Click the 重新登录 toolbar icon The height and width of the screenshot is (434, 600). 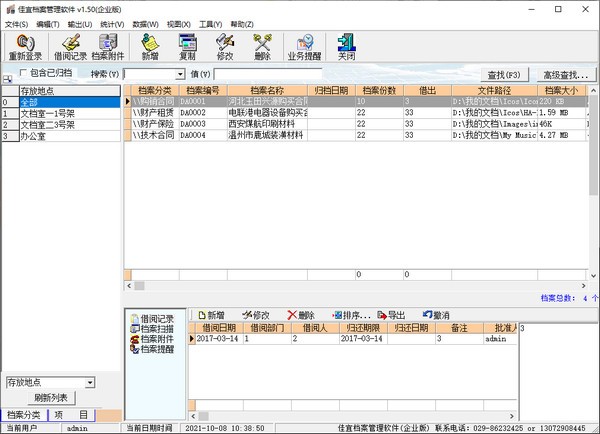[x=25, y=47]
